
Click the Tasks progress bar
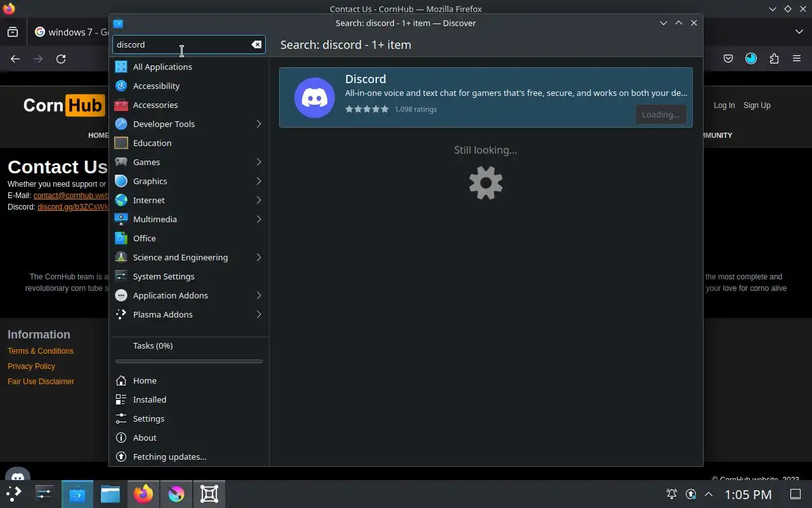pyautogui.click(x=189, y=361)
